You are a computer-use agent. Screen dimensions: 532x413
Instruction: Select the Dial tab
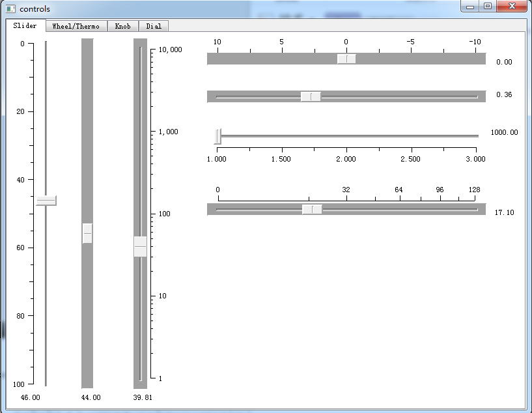click(x=154, y=26)
